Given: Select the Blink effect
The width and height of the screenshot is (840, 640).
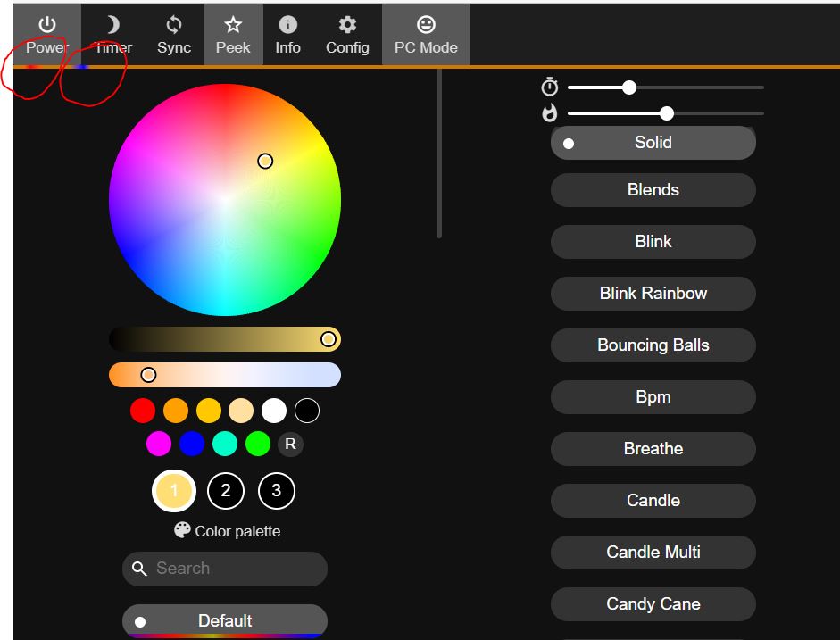Looking at the screenshot, I should 653,242.
